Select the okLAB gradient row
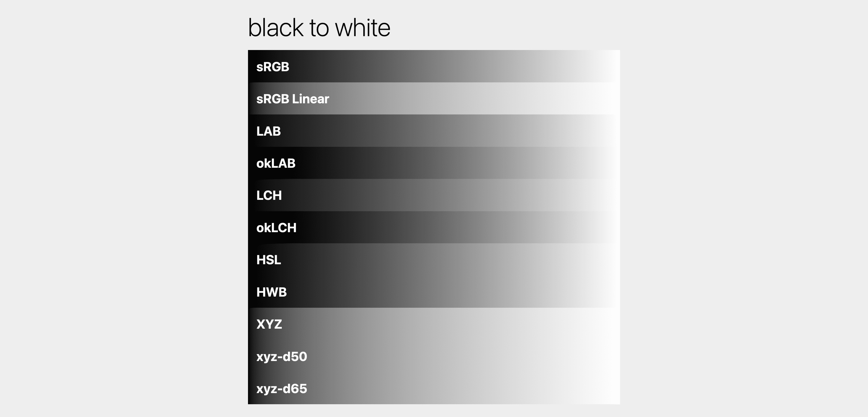Viewport: 868px width, 417px height. click(x=434, y=163)
